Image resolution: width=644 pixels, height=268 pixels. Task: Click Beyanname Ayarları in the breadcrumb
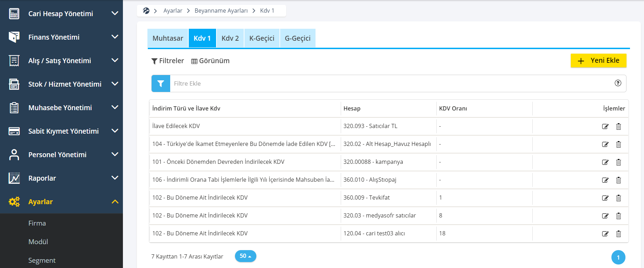221,11
